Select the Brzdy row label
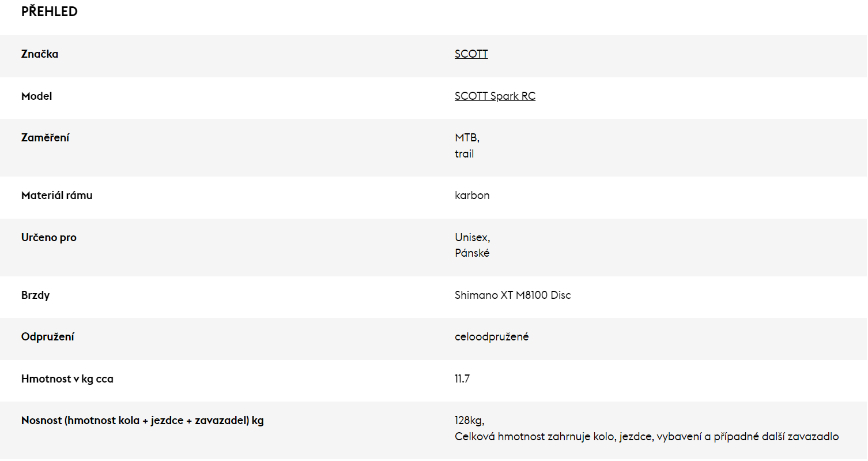The height and width of the screenshot is (461, 868). click(x=36, y=295)
